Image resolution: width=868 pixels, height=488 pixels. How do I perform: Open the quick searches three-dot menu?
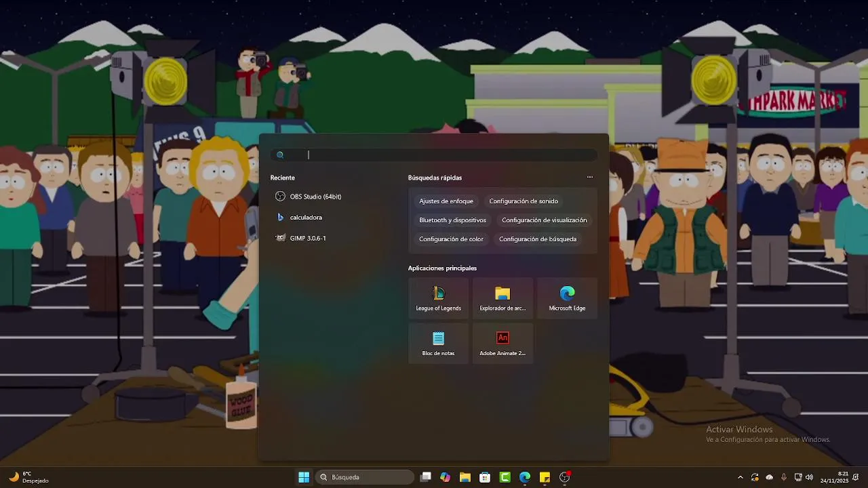[x=590, y=177]
